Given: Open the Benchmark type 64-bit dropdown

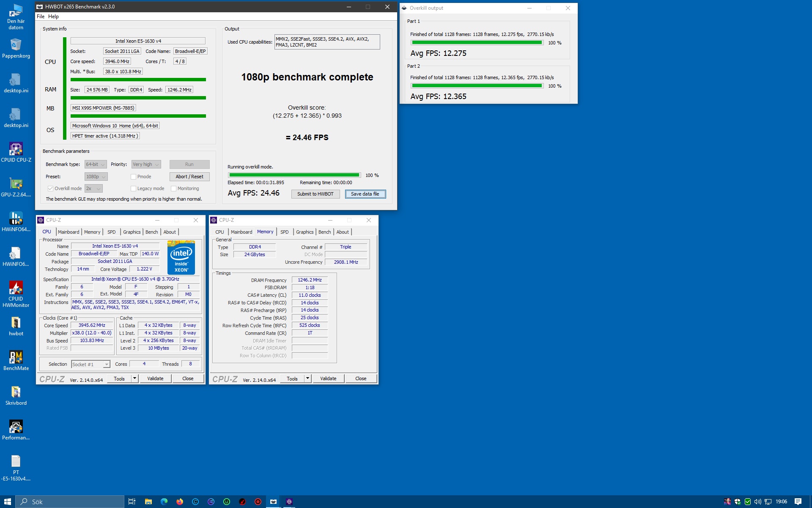Looking at the screenshot, I should [x=96, y=164].
